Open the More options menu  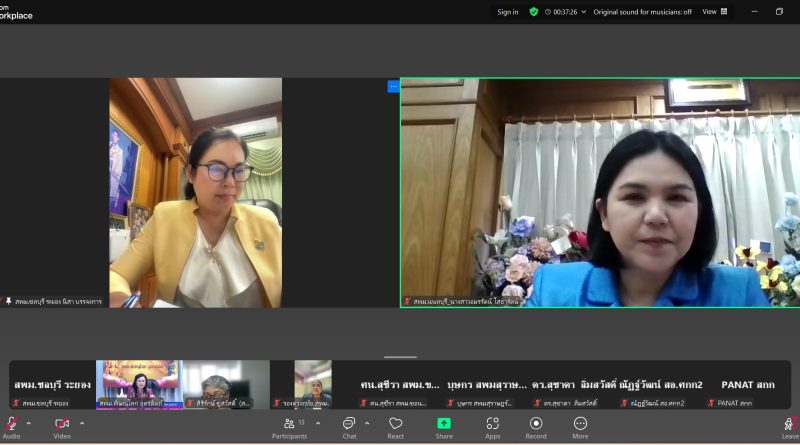(x=580, y=424)
